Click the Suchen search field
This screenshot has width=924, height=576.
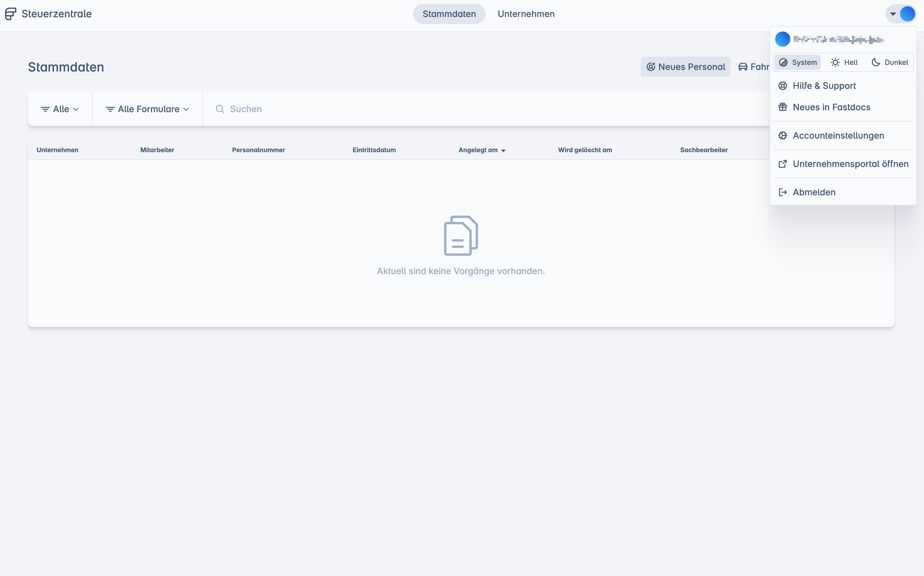coord(486,109)
